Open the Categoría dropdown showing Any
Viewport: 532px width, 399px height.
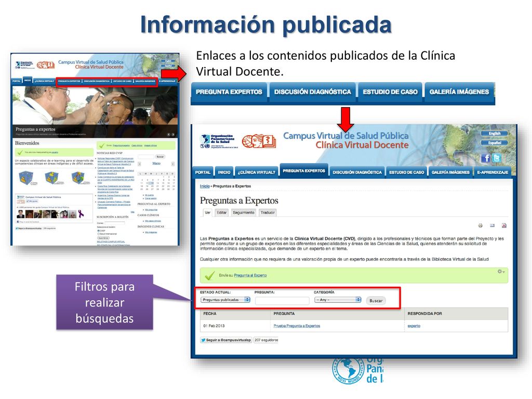(338, 300)
